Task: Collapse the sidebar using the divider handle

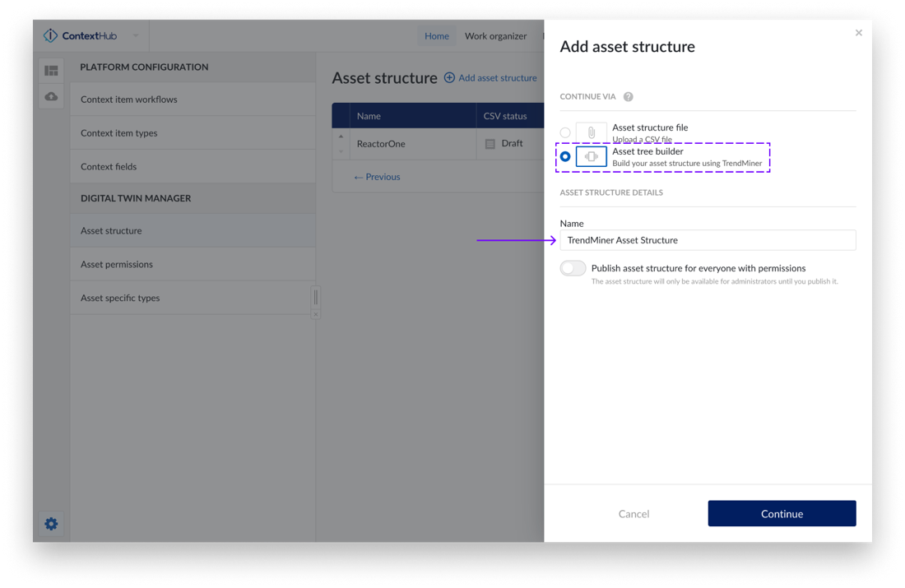Action: pos(315,297)
